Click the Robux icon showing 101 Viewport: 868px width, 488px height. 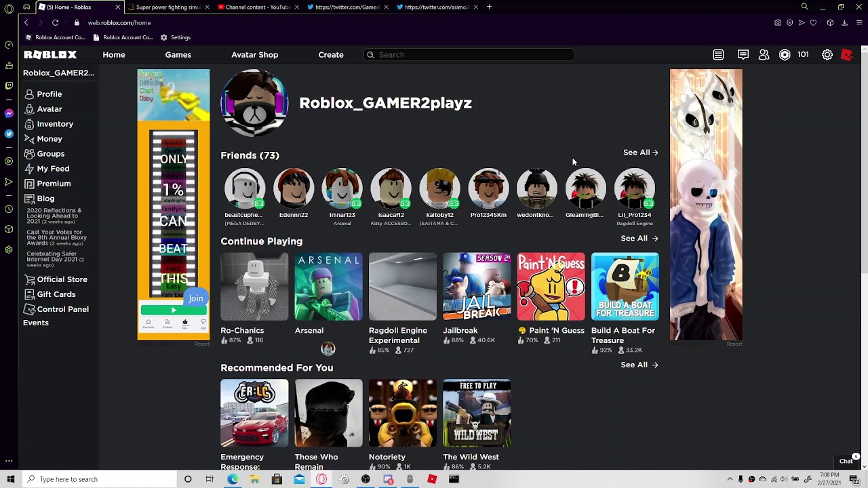[785, 55]
